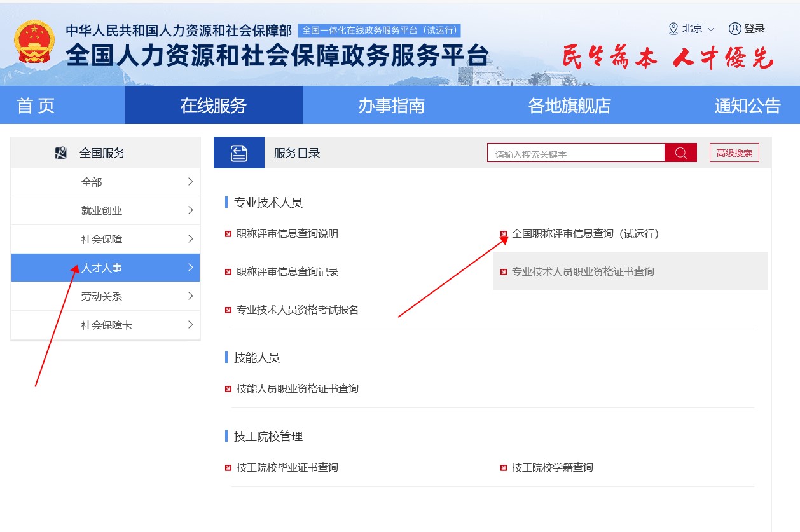Select the 在线服务 navigation tab
The width and height of the screenshot is (800, 532).
tap(214, 106)
